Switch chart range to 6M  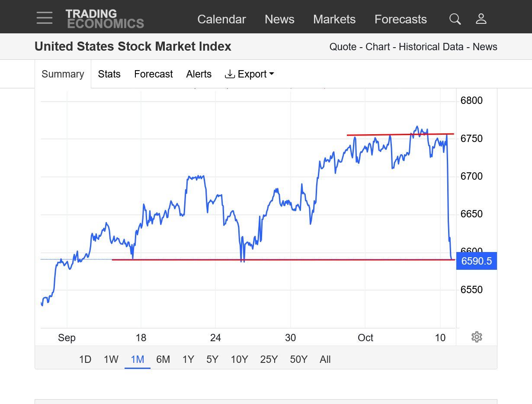coord(163,359)
